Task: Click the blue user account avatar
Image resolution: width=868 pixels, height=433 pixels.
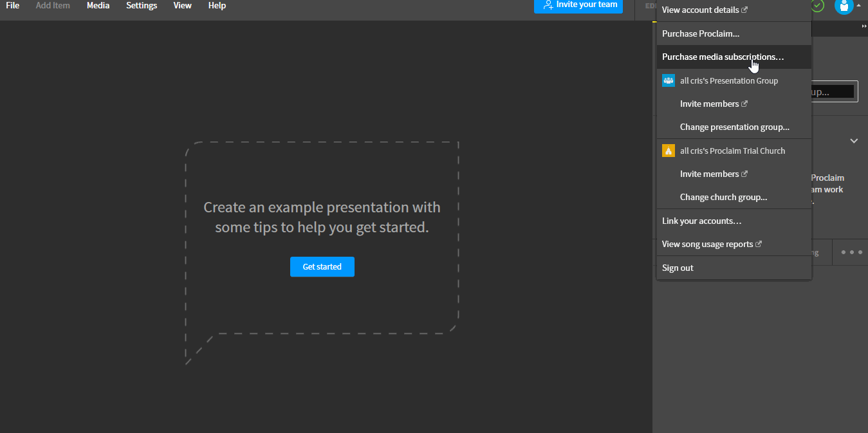Action: pos(844,5)
